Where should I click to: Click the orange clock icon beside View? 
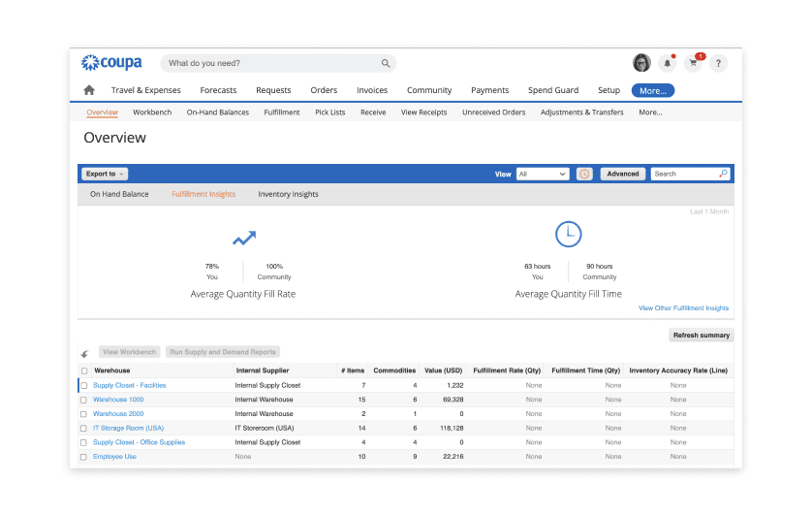584,174
